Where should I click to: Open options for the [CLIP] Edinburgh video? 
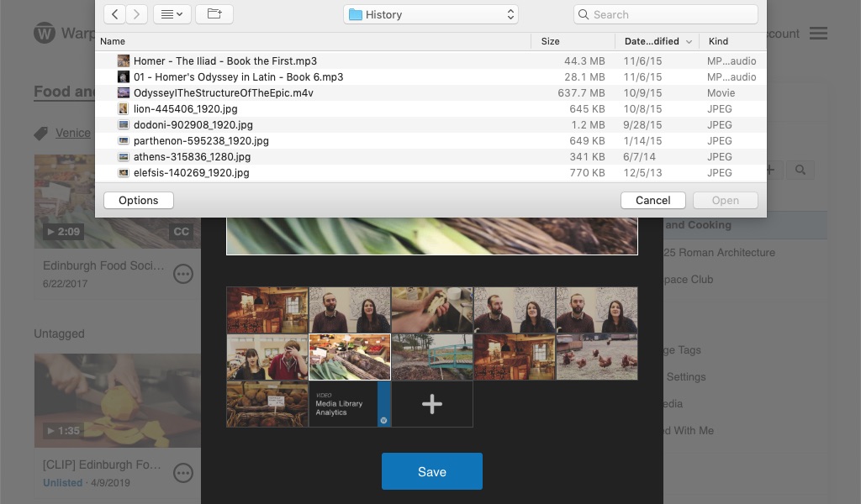(x=183, y=473)
